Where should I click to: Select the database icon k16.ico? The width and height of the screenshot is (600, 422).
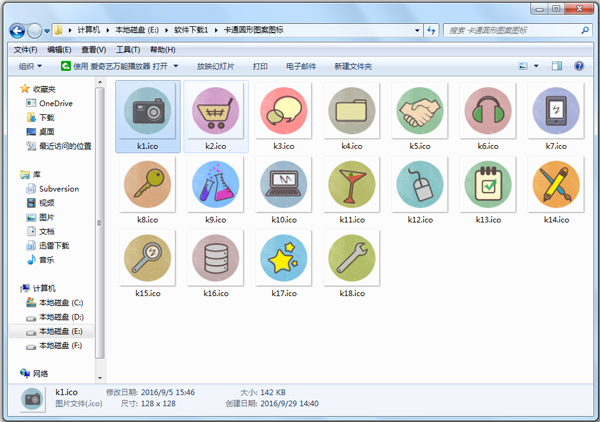click(216, 258)
